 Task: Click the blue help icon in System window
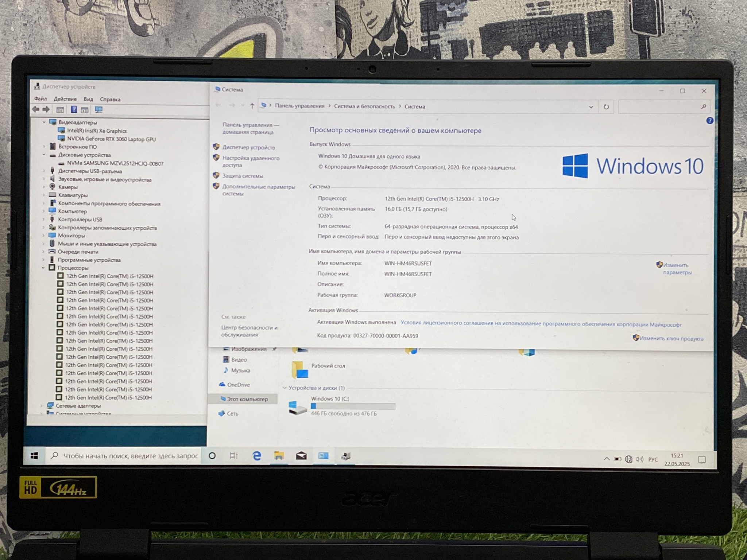click(x=709, y=121)
